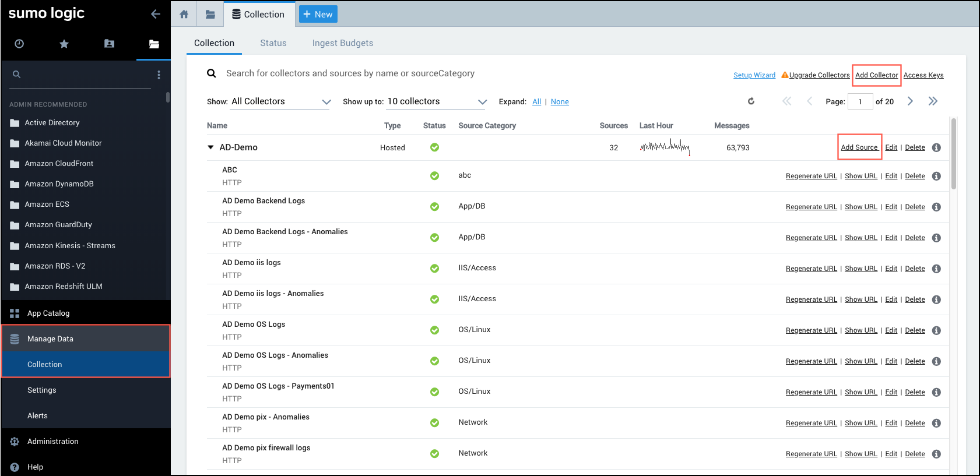Image resolution: width=980 pixels, height=476 pixels.
Task: Click the Home icon tab
Action: click(x=184, y=14)
